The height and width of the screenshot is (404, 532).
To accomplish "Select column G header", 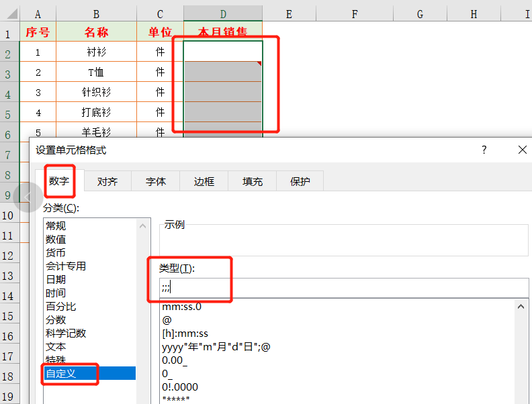I will [x=420, y=14].
